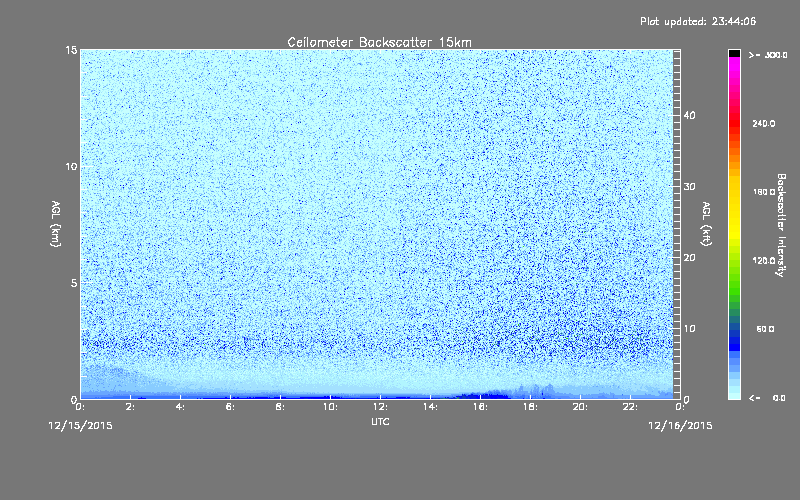The image size is (800, 500).
Task: Select the 'AGL (km)' left axis label
Action: click(x=56, y=224)
